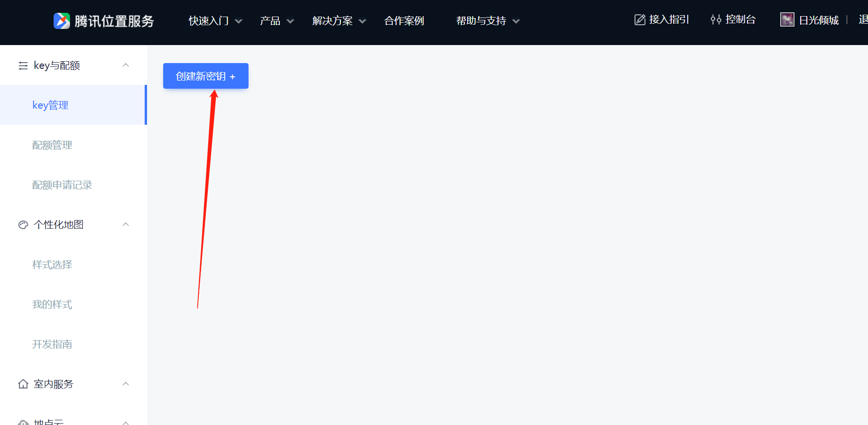
Task: Collapse the 室内服务 section chevron
Action: point(126,384)
